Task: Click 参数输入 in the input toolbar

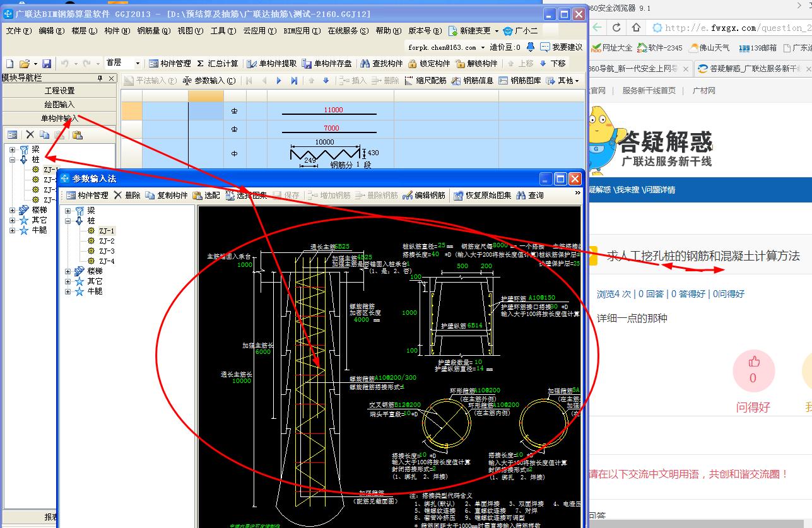Action: coord(209,81)
